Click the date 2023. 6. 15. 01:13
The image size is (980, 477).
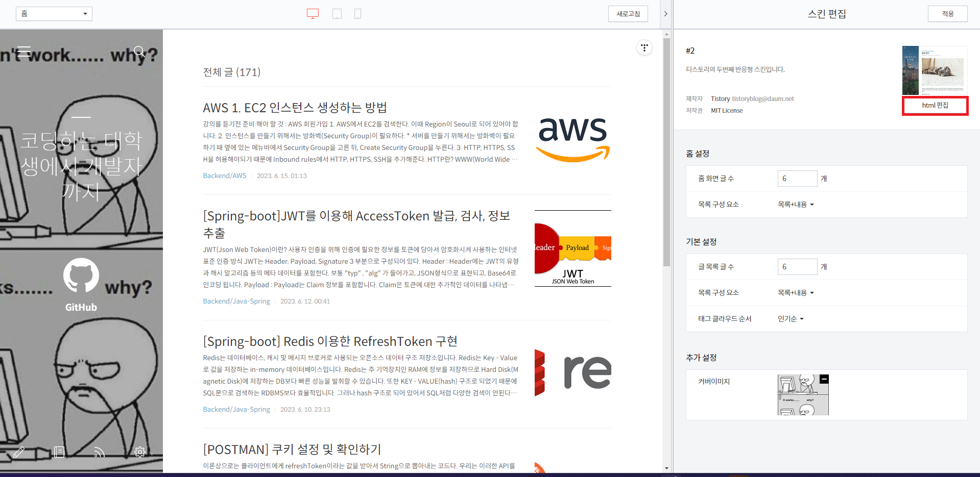(x=282, y=175)
